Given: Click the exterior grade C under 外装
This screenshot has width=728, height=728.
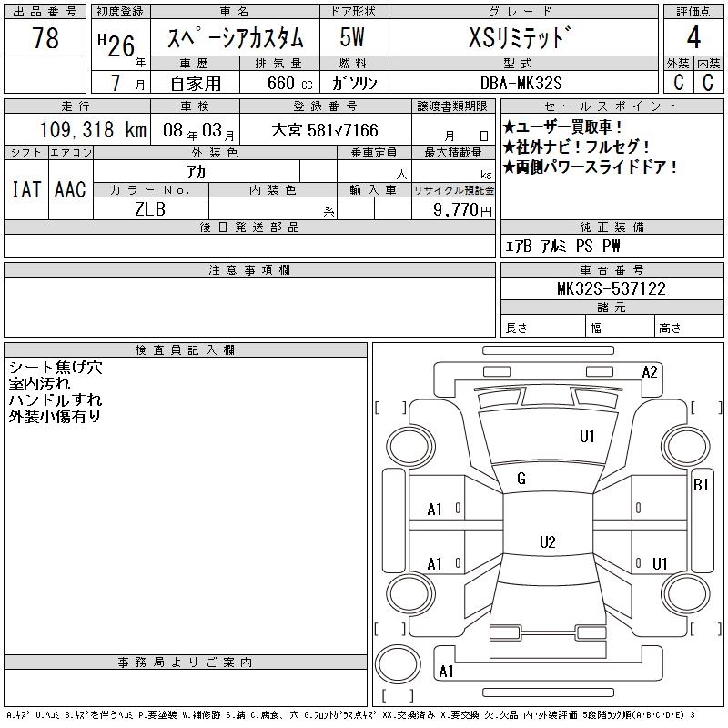Looking at the screenshot, I should 678,82.
